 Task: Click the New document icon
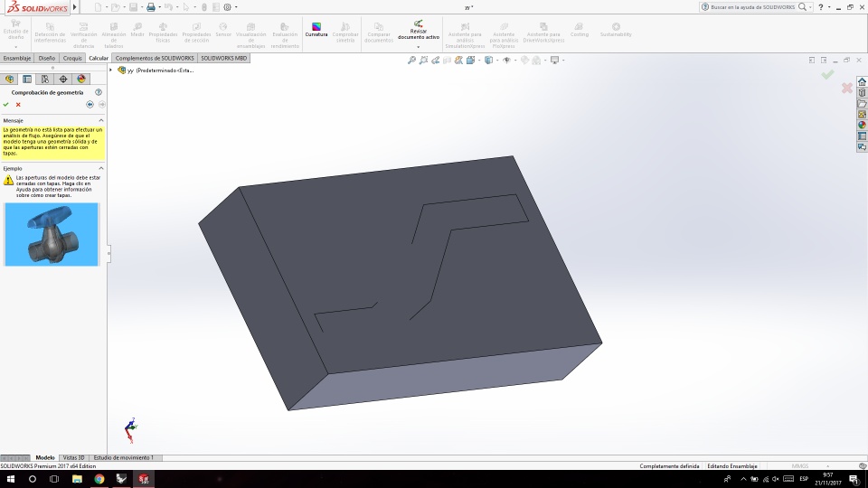click(98, 7)
